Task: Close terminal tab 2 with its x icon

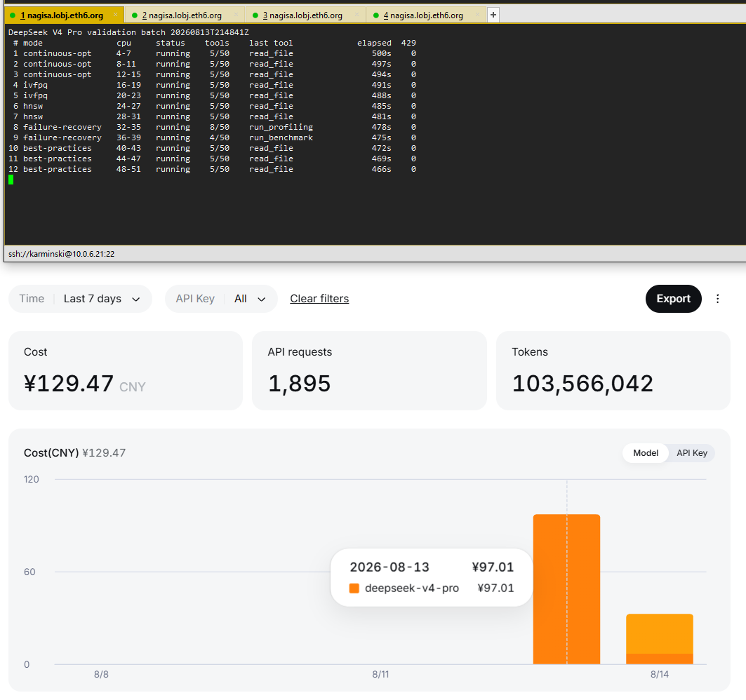Action: (236, 15)
